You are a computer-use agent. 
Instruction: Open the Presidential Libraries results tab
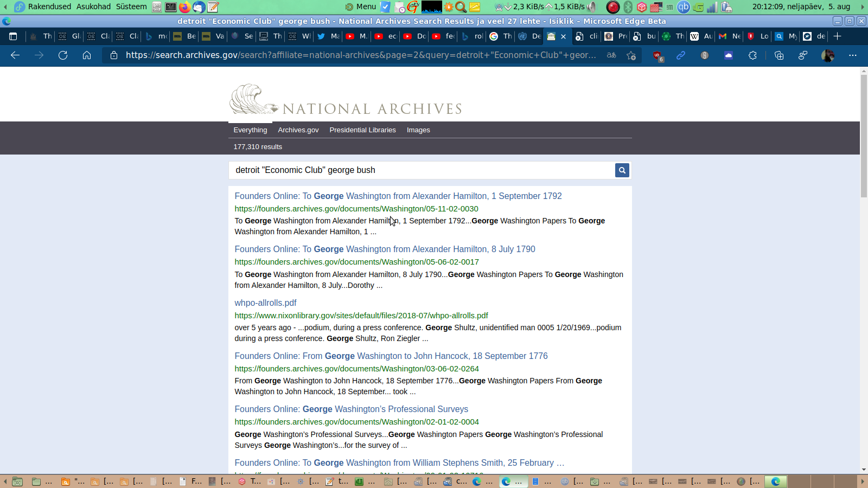point(362,130)
